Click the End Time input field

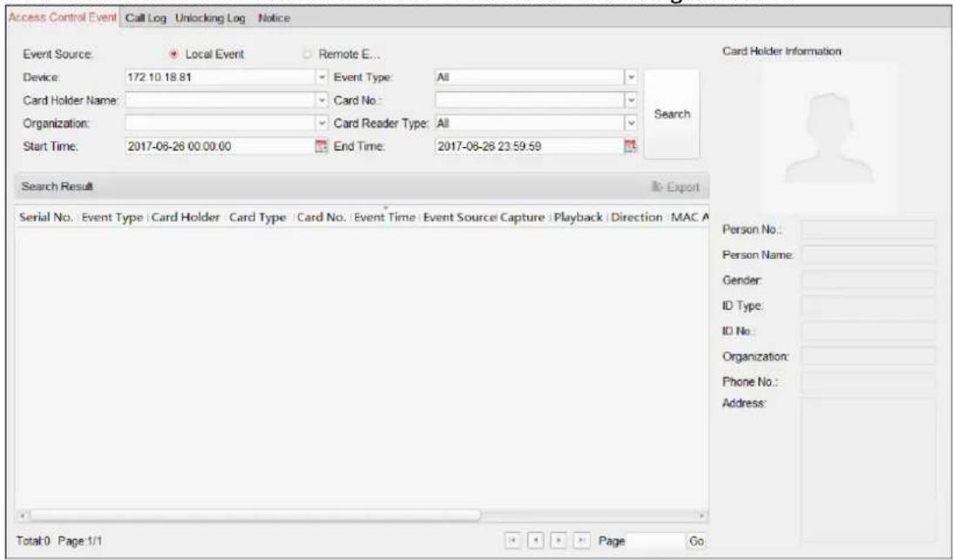coord(530,146)
